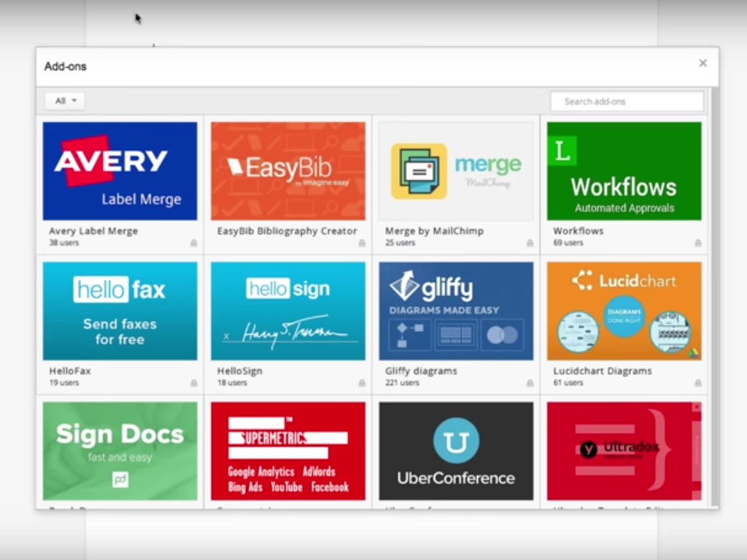Select the Workflows Automated Approvals tile
Screen dimensions: 747x560
[x=624, y=171]
